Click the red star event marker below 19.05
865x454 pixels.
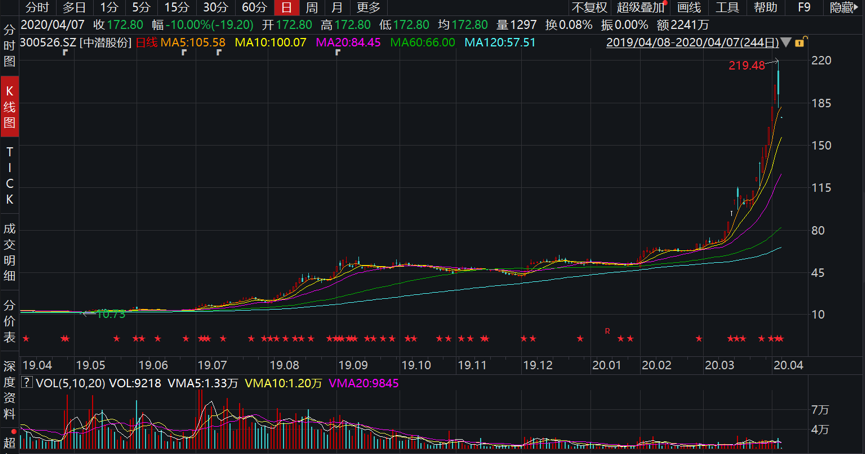point(117,339)
